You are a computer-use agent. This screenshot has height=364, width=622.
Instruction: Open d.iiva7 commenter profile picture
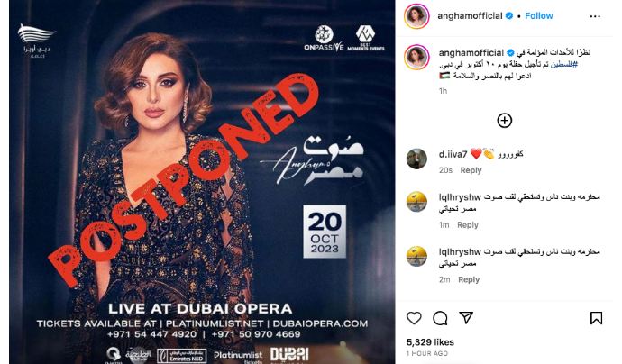click(416, 159)
